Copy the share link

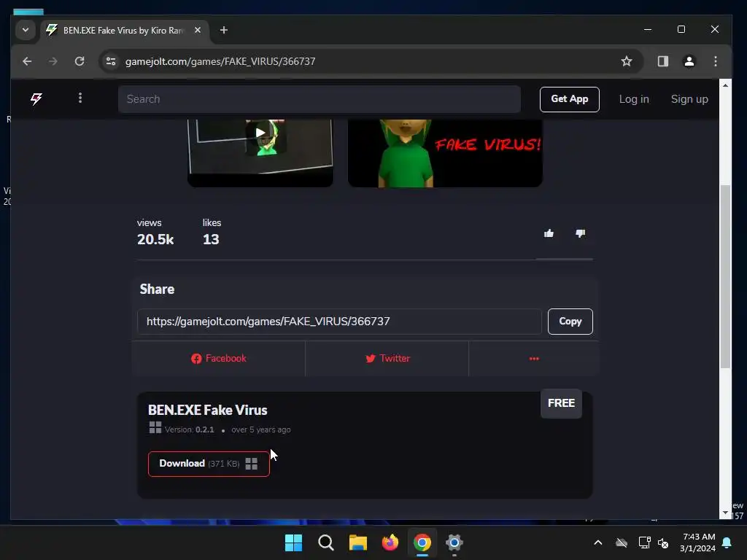click(x=570, y=322)
